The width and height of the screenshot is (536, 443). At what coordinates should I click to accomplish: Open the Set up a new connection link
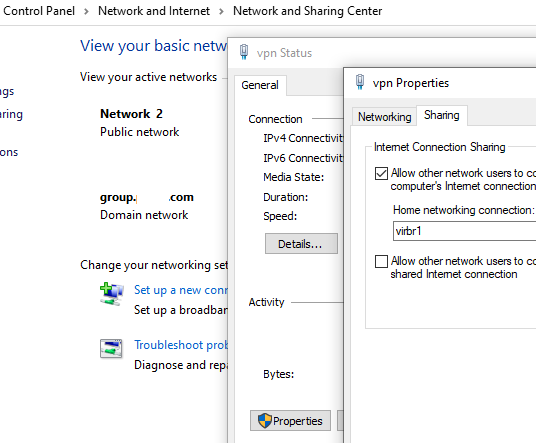coord(181,290)
